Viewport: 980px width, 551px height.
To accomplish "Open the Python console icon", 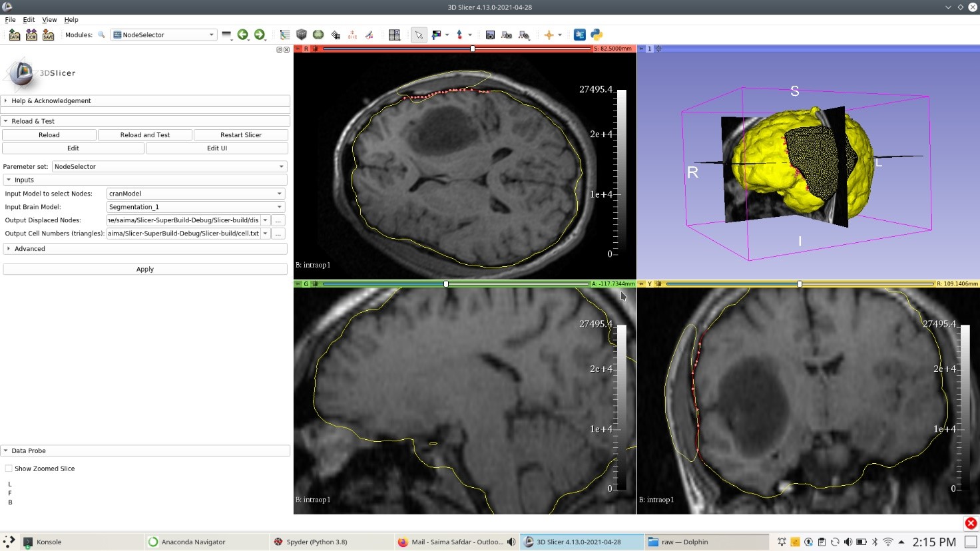I will pyautogui.click(x=597, y=35).
